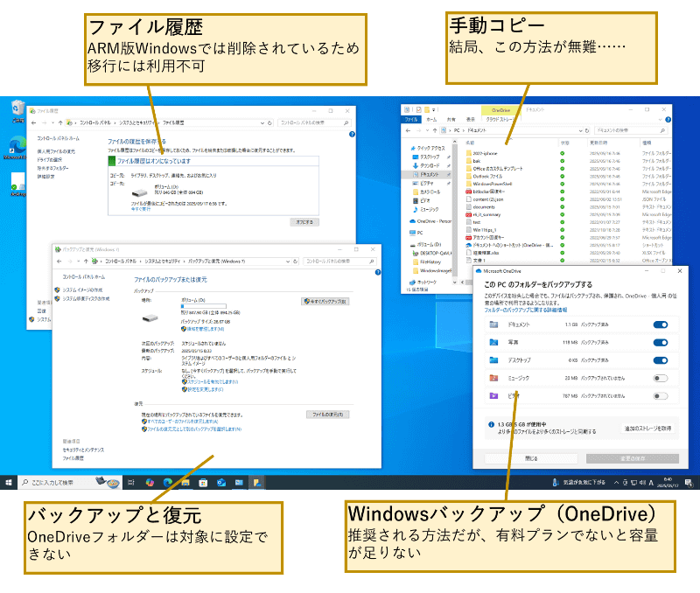
Task: Click the 個人用ファイルの復元 link
Action: 56,151
